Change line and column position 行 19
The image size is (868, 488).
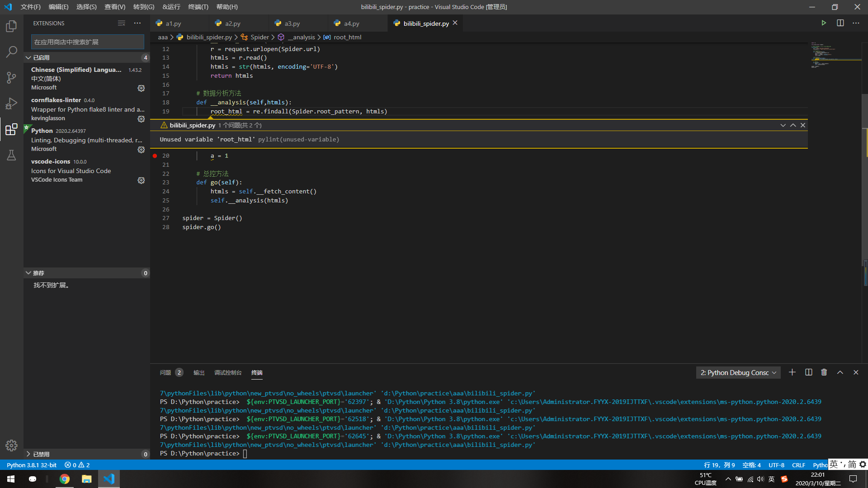click(x=719, y=465)
